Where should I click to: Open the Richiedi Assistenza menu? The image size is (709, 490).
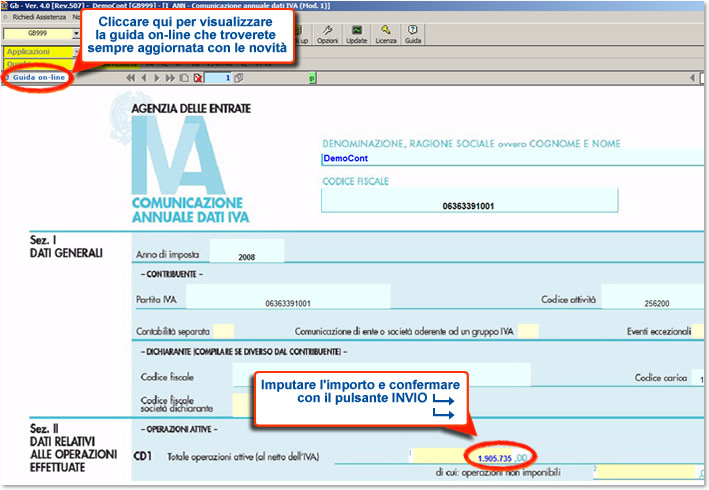[x=38, y=17]
